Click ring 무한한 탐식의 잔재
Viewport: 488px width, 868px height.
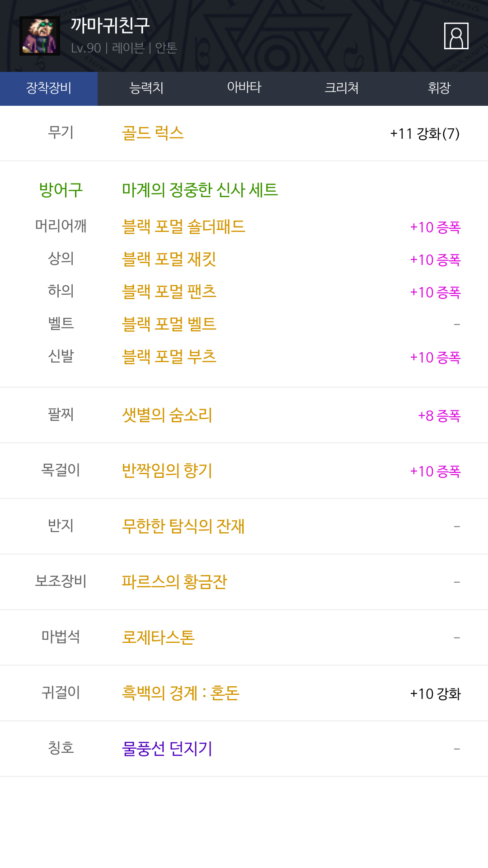(183, 526)
